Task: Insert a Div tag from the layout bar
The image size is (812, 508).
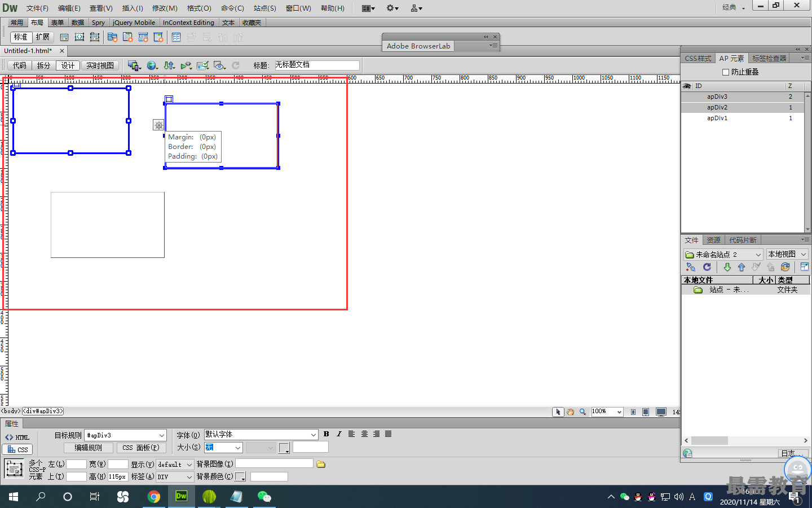Action: tap(64, 37)
